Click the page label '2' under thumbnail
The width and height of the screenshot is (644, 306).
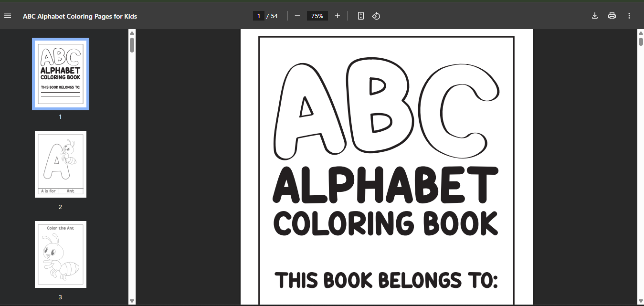(60, 207)
